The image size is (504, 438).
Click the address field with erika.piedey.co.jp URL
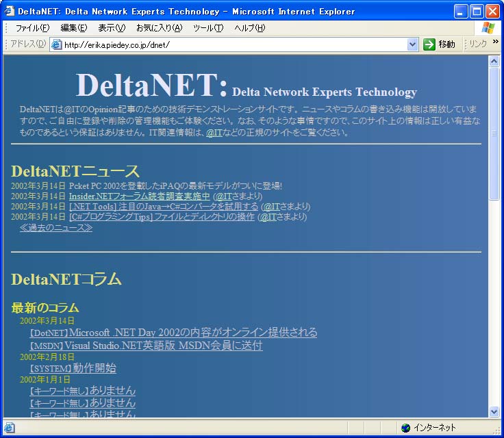click(x=235, y=44)
